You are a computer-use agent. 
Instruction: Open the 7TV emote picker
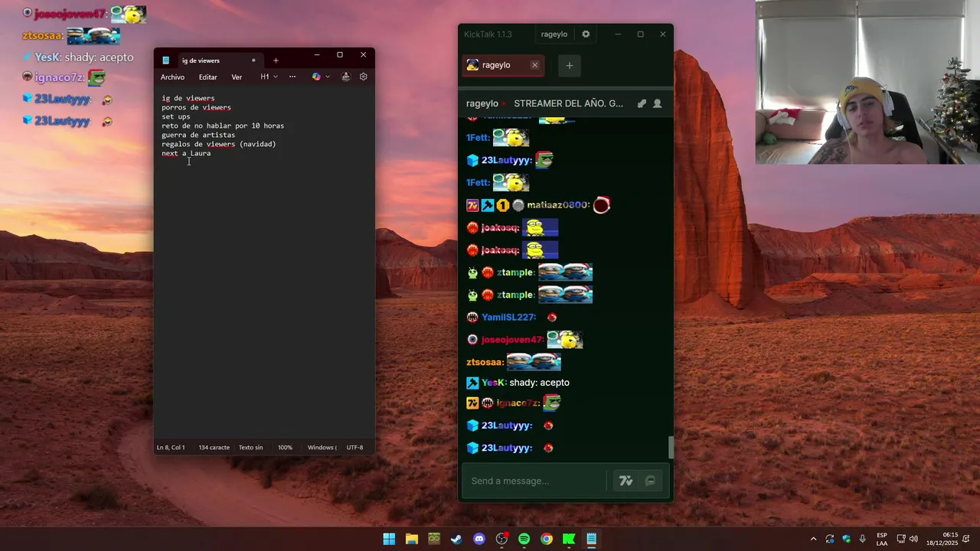coord(626,481)
